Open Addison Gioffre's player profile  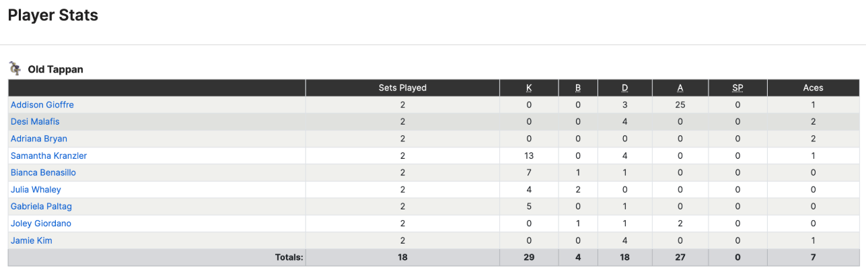[x=42, y=105]
